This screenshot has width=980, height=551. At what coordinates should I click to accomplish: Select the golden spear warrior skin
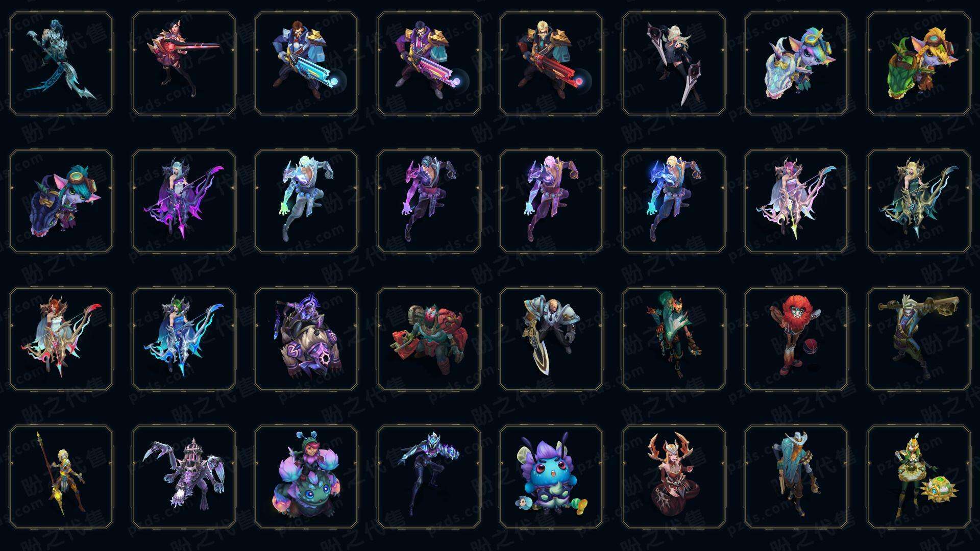click(x=61, y=477)
